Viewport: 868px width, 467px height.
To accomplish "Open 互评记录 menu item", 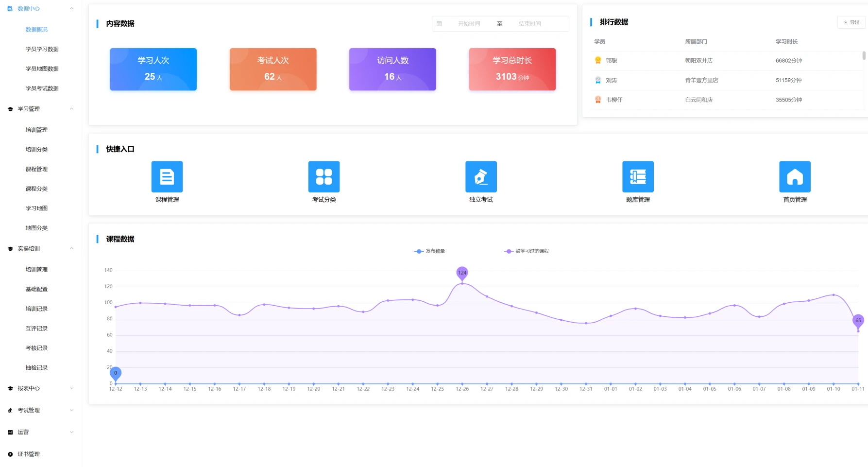I will click(x=36, y=329).
